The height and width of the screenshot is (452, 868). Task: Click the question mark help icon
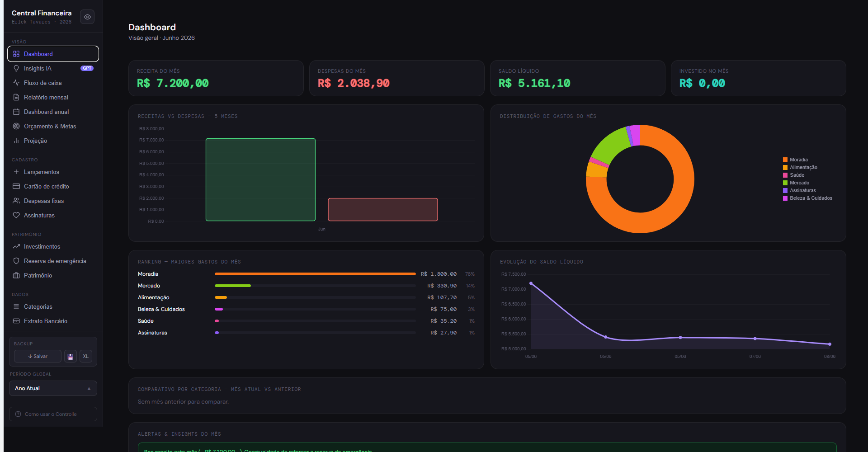(x=18, y=414)
